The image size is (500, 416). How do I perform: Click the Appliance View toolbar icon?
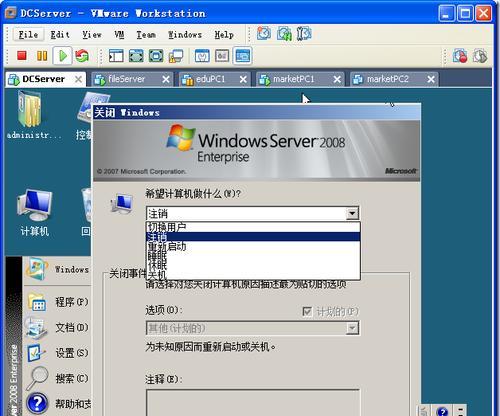[222, 56]
